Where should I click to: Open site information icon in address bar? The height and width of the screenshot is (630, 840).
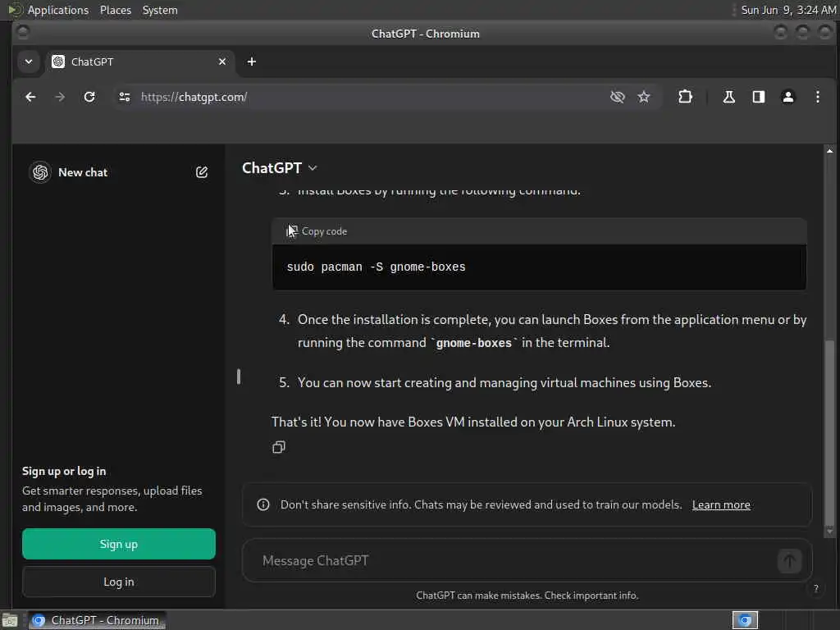(x=125, y=97)
